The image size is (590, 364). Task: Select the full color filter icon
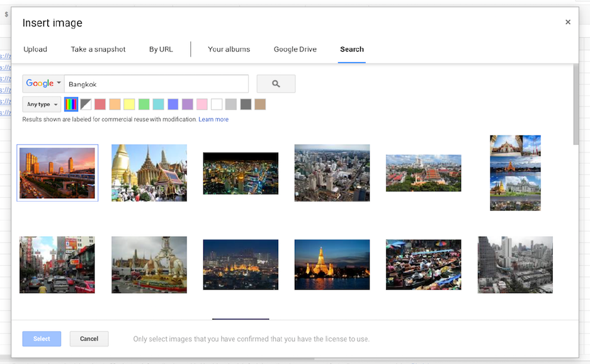(x=71, y=105)
